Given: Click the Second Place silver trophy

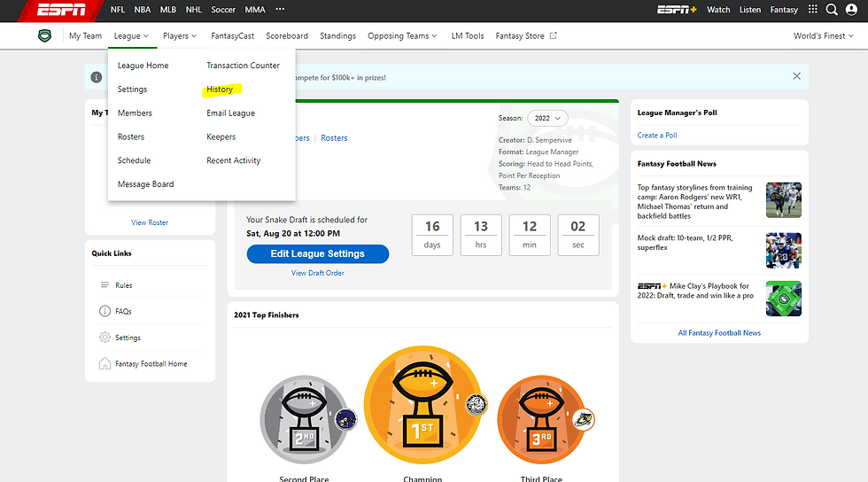Looking at the screenshot, I should 304,419.
